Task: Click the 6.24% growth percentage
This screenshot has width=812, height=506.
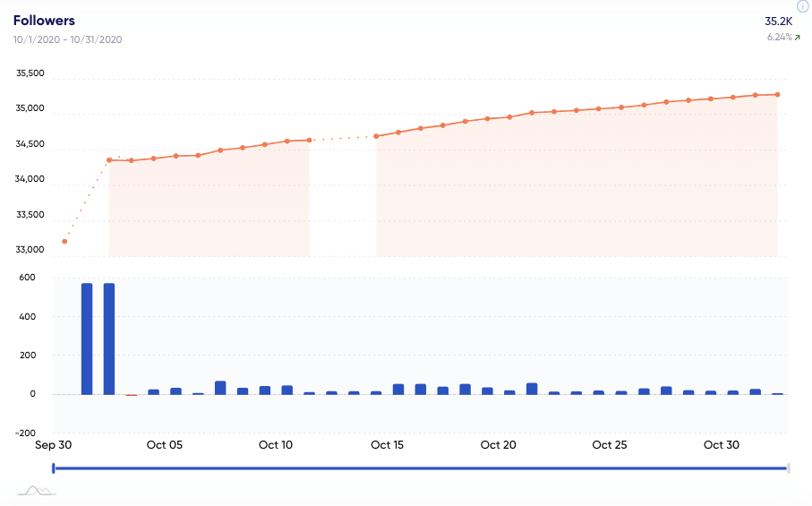Action: (779, 38)
